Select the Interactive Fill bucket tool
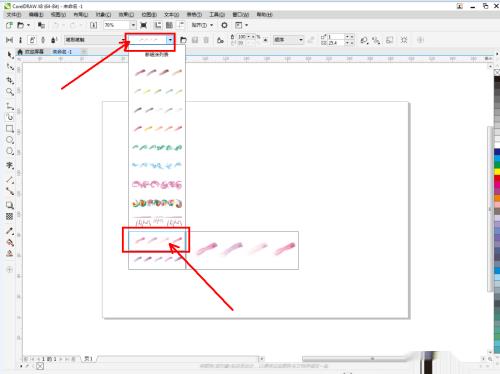Screen dimensions: 500x374 [10, 242]
